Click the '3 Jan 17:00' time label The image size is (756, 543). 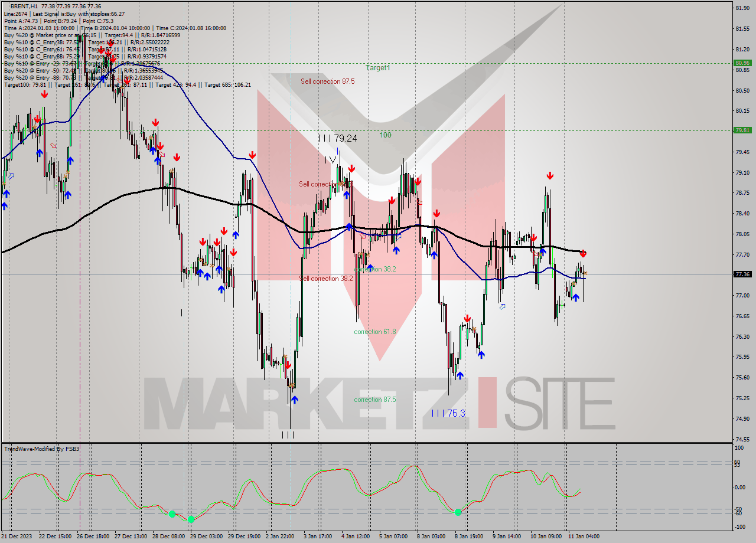(317, 537)
